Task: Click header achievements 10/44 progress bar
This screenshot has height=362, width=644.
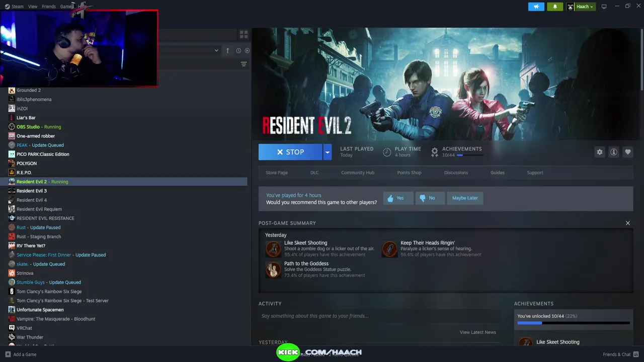Action: click(470, 155)
